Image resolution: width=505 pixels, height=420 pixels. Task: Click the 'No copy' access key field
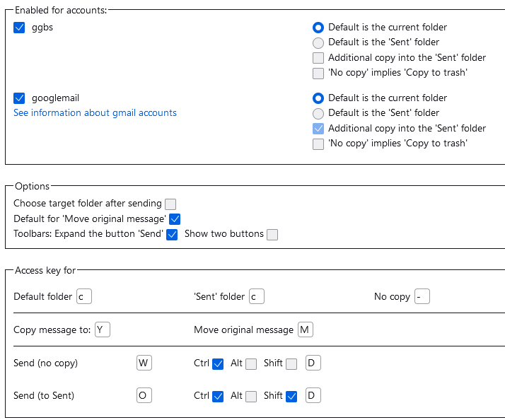click(x=422, y=297)
